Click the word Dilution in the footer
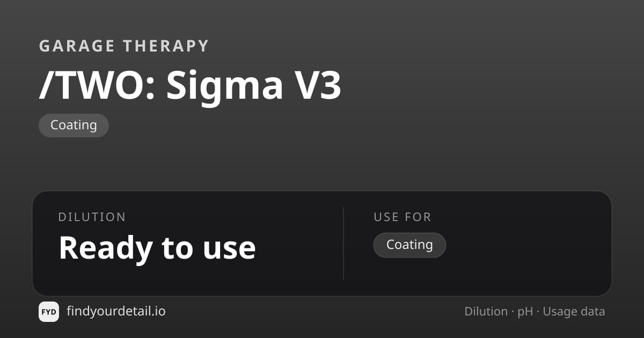The height and width of the screenshot is (338, 644). (486, 312)
